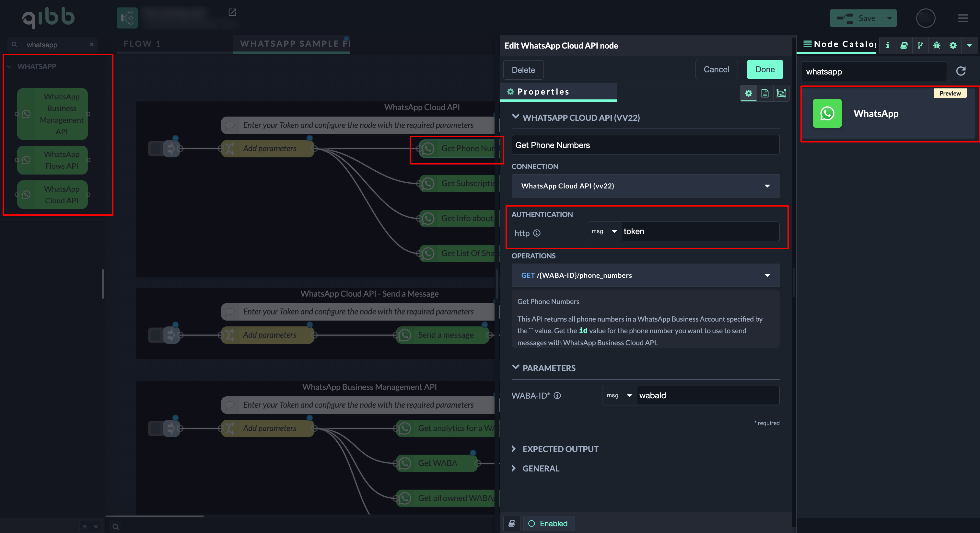
Task: Switch to node appearance icon
Action: pos(781,93)
